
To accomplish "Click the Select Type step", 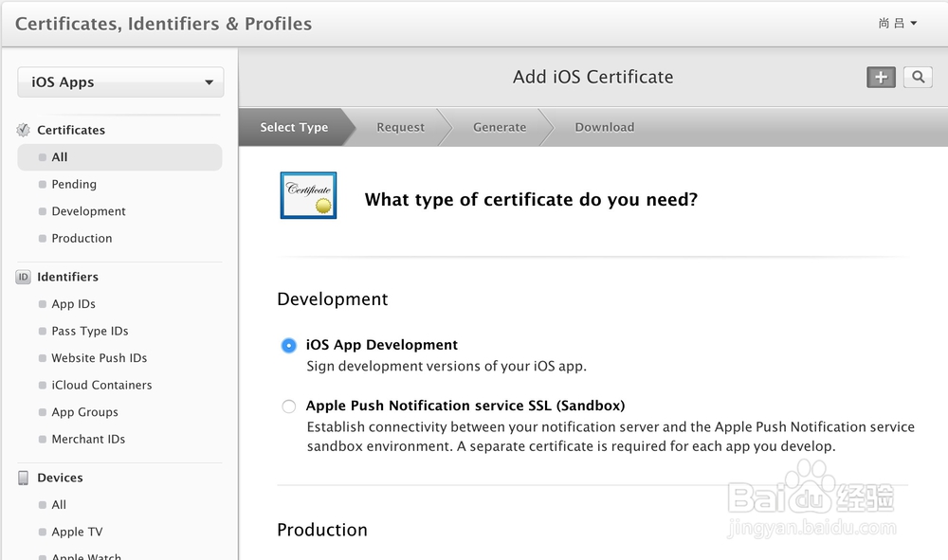I will (294, 127).
